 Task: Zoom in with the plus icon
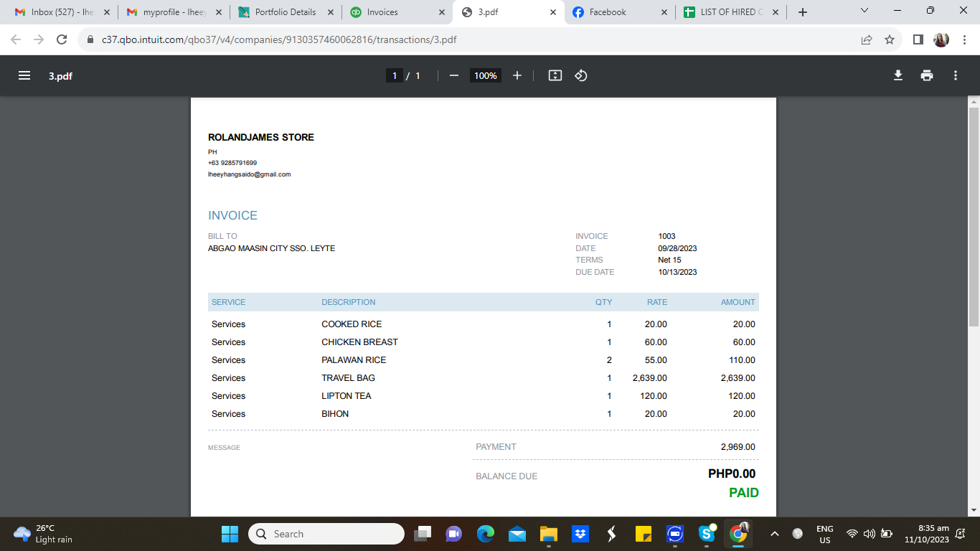click(517, 75)
